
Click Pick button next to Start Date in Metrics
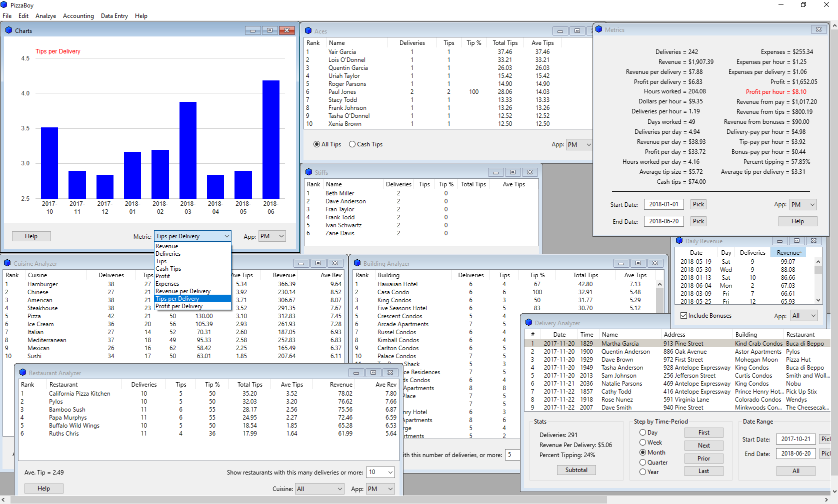pos(698,204)
